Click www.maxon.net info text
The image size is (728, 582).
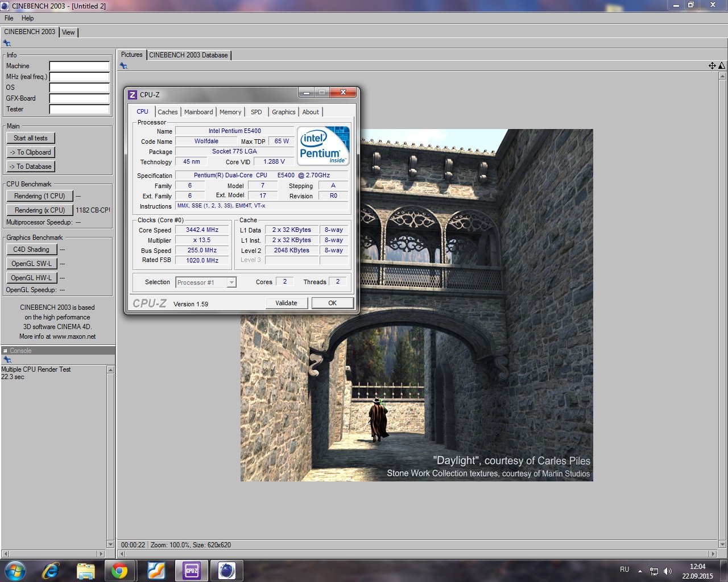click(x=74, y=336)
